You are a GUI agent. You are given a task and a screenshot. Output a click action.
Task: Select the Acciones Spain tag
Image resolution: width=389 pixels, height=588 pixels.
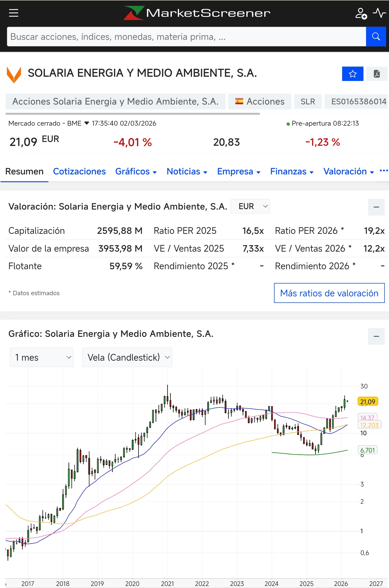[260, 101]
